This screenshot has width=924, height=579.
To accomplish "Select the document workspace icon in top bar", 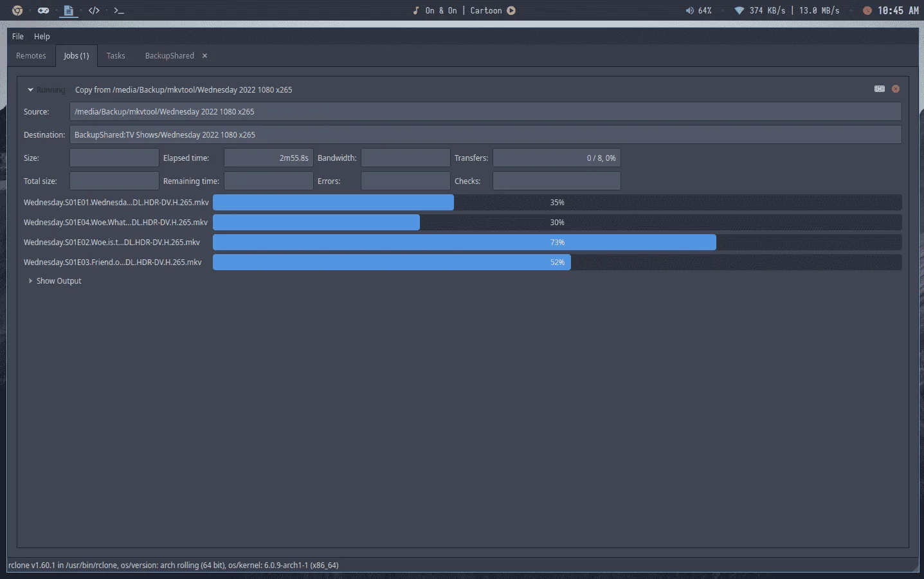I will 68,10.
